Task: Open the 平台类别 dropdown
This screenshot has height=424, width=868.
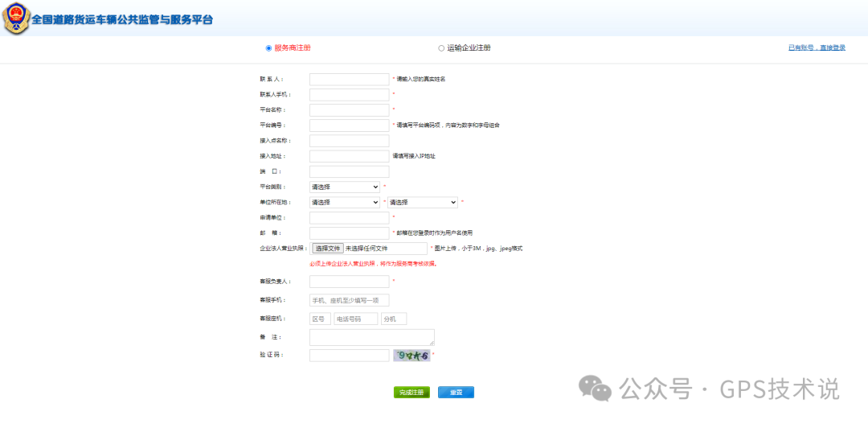Action: (x=344, y=187)
